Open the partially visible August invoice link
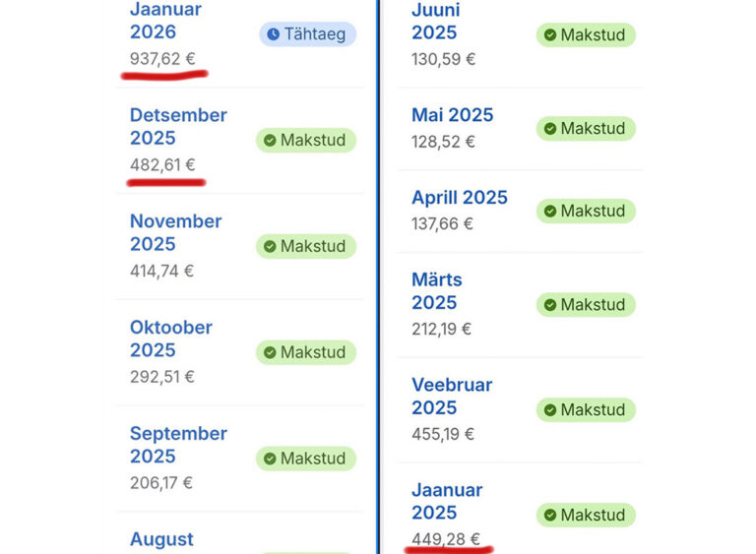Viewport: 756px width, 554px height. pos(161,539)
